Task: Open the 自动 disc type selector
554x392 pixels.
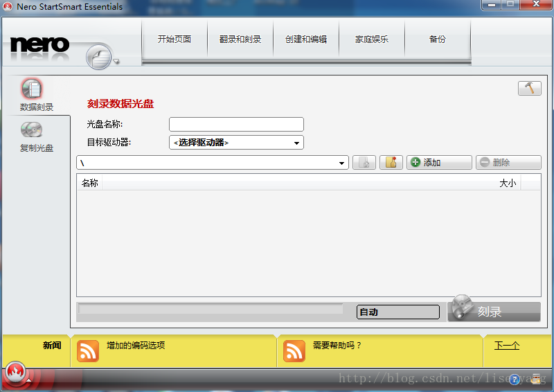Action: click(x=398, y=312)
